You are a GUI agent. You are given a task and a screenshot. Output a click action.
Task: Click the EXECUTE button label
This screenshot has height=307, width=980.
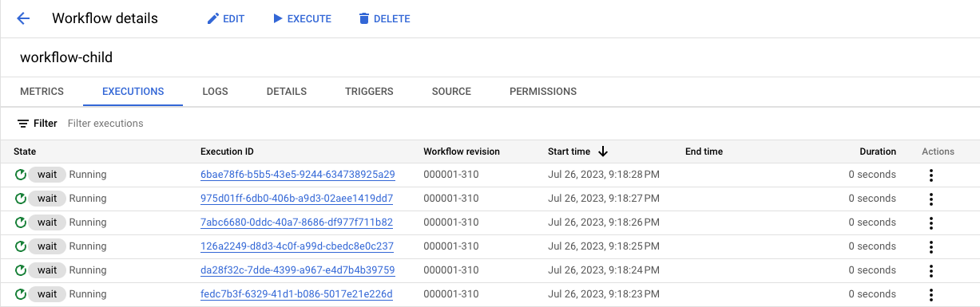[x=309, y=19]
